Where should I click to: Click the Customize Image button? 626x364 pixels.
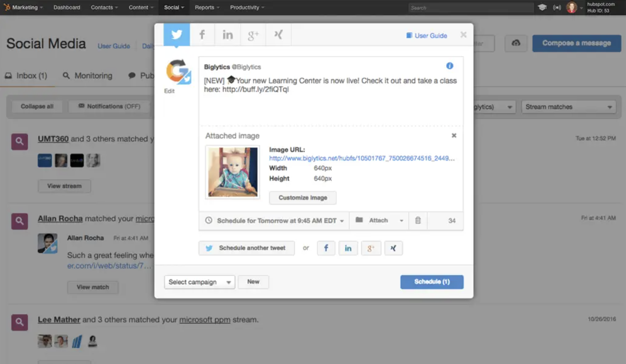(x=302, y=198)
